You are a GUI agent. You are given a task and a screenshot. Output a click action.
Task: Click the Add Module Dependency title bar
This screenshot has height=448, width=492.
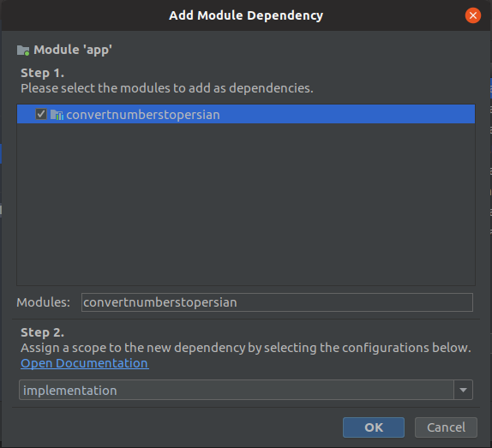pyautogui.click(x=246, y=15)
